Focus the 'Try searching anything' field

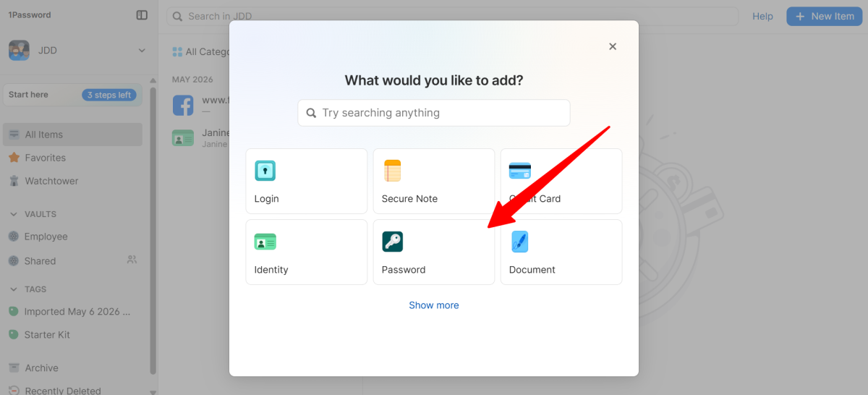click(x=434, y=113)
